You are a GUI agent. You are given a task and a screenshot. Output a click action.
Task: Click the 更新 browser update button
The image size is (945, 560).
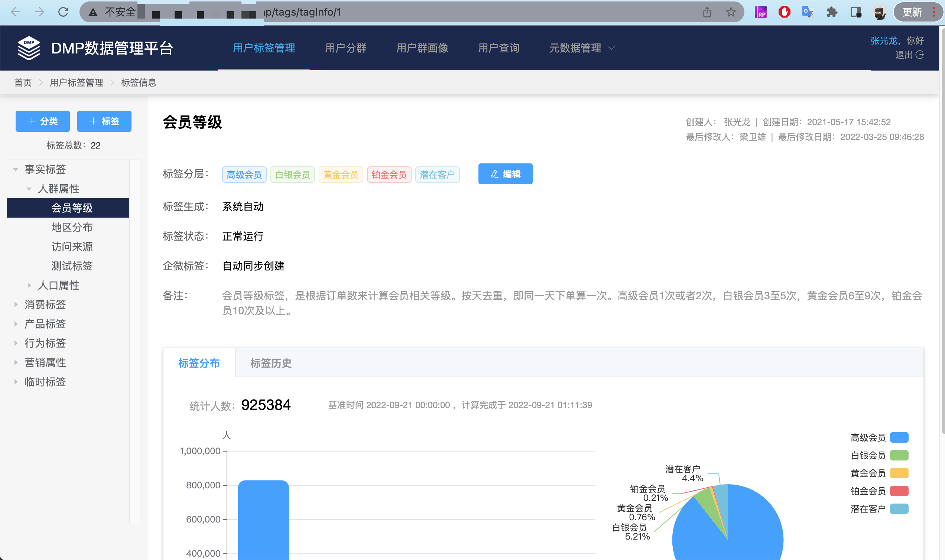tap(918, 13)
